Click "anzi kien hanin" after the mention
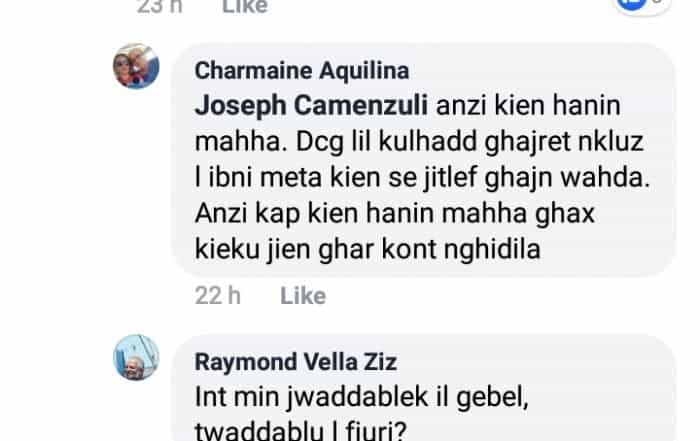The height and width of the screenshot is (441, 700). (x=528, y=106)
